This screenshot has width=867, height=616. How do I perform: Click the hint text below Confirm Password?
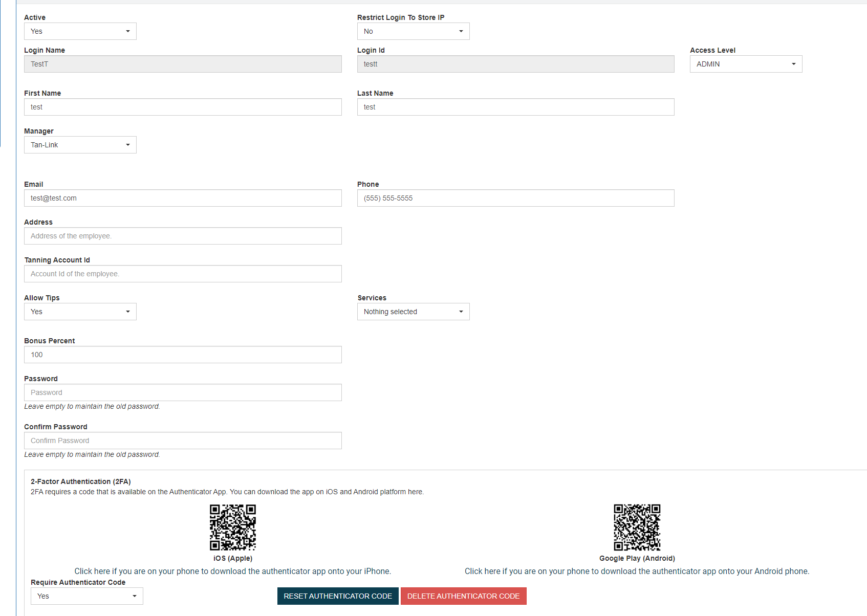click(92, 454)
